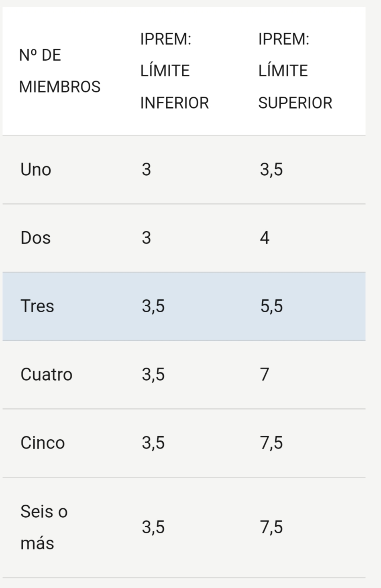Click the upper limit 5,5 for Tres
Viewport: 381px width, 588px height.
[x=271, y=306]
